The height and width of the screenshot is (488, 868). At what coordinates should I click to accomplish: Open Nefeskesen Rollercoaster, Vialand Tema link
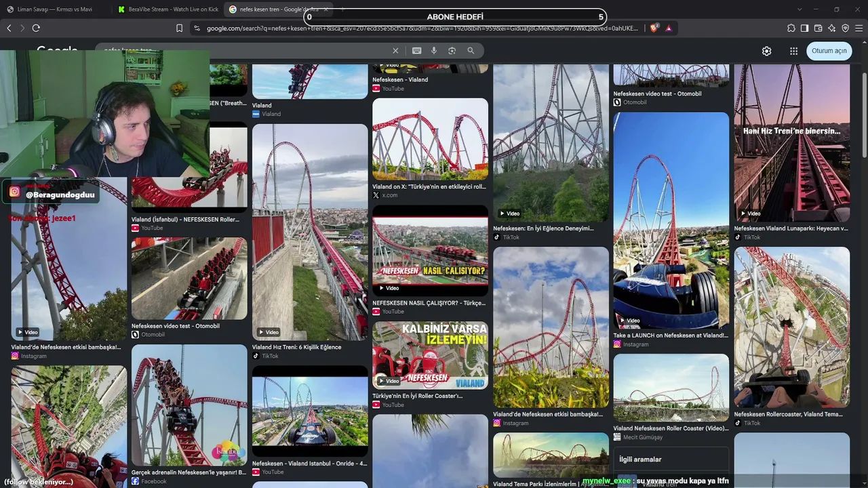click(x=788, y=414)
